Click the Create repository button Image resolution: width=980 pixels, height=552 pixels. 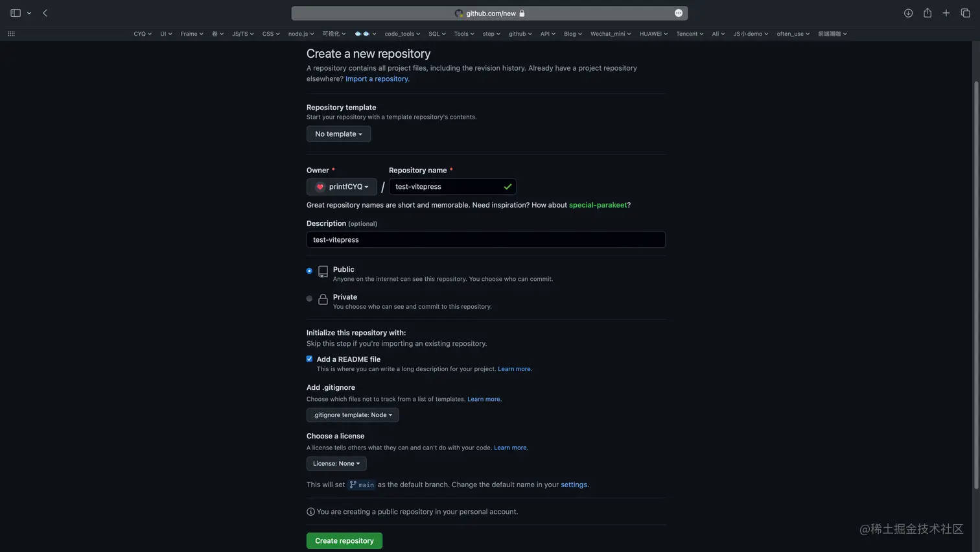[x=344, y=541]
